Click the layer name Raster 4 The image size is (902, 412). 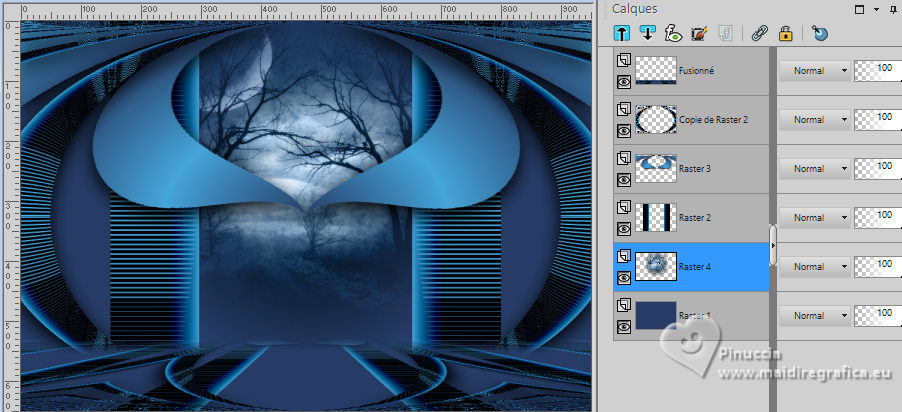point(694,266)
